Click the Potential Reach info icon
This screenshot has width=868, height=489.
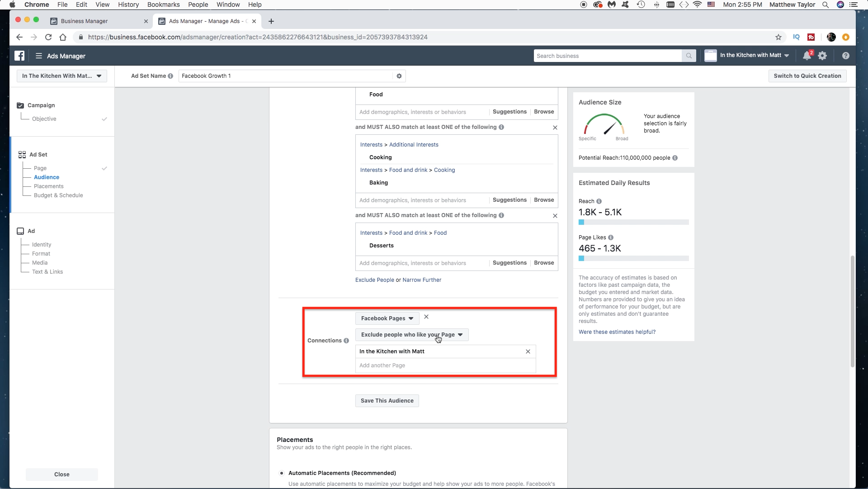[x=675, y=158]
